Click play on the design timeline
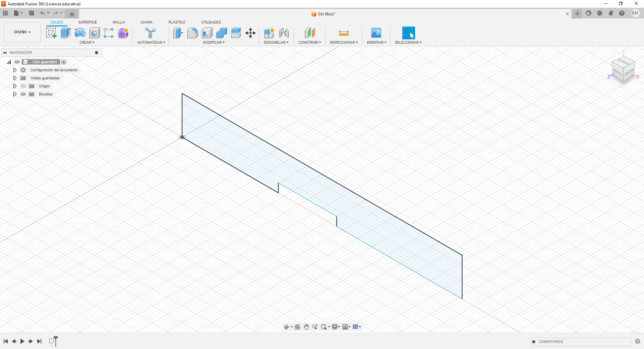Screen dimensions: 644x349 click(22, 341)
